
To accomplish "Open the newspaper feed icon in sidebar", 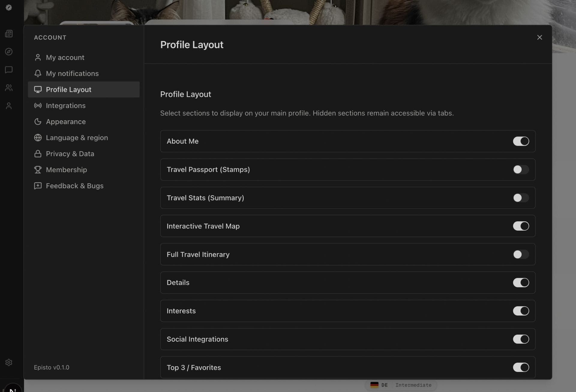I will point(9,34).
